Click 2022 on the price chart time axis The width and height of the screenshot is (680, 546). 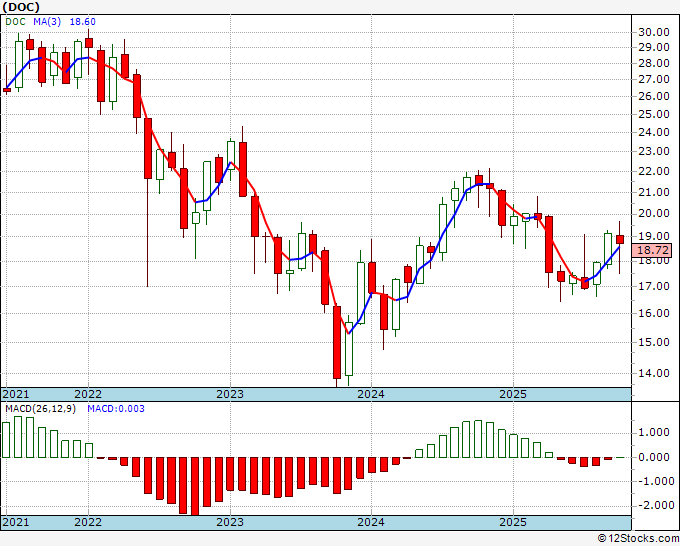(88, 394)
